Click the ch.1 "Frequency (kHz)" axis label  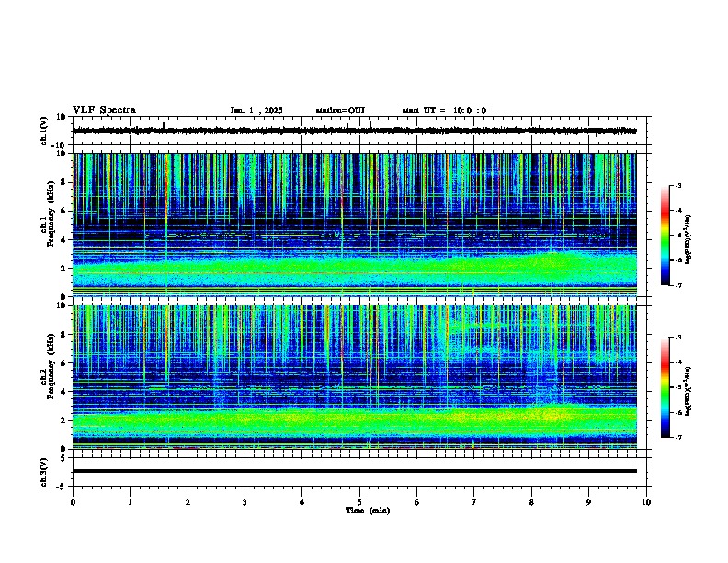pyautogui.click(x=51, y=214)
